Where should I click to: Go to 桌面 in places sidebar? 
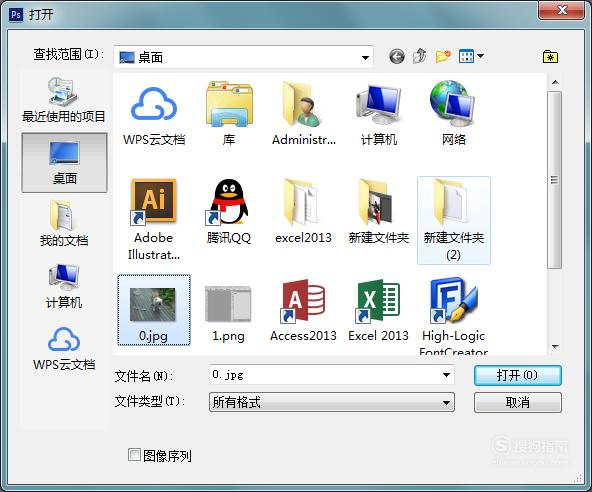(64, 162)
